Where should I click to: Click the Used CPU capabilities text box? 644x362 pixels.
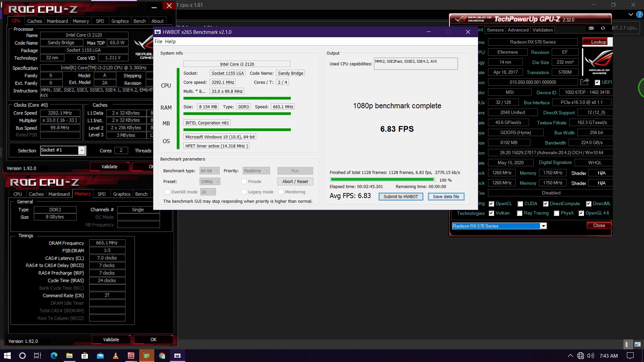(416, 64)
